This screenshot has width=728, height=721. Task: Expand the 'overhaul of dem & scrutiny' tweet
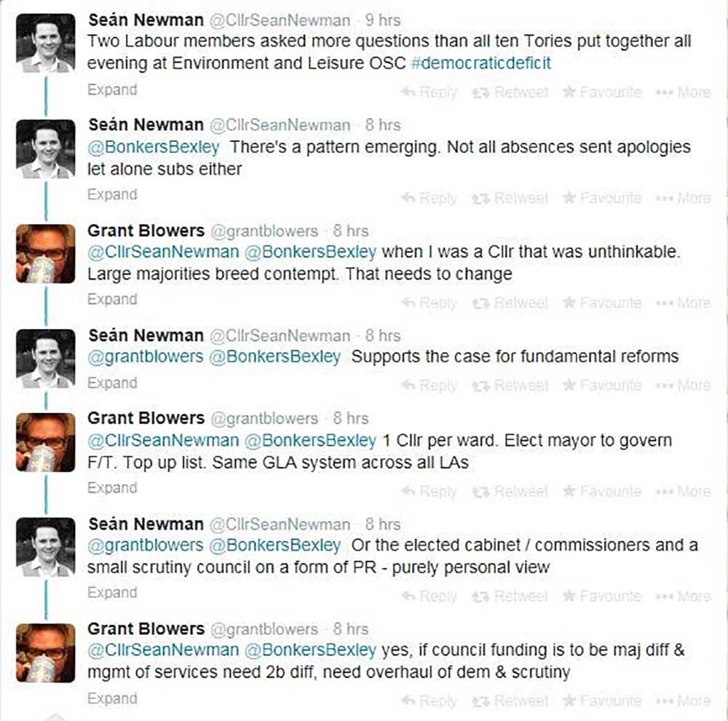coord(111,698)
